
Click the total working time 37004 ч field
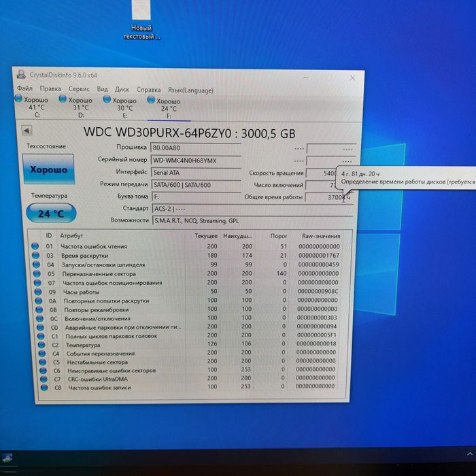click(329, 197)
